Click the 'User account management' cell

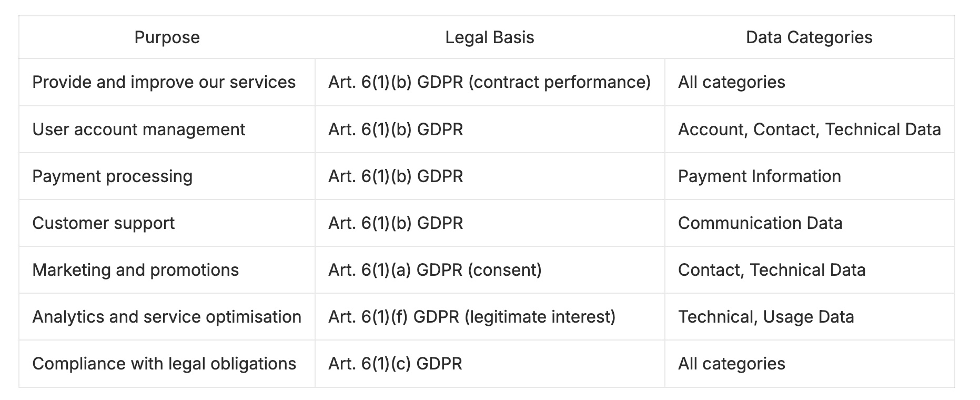(x=138, y=129)
